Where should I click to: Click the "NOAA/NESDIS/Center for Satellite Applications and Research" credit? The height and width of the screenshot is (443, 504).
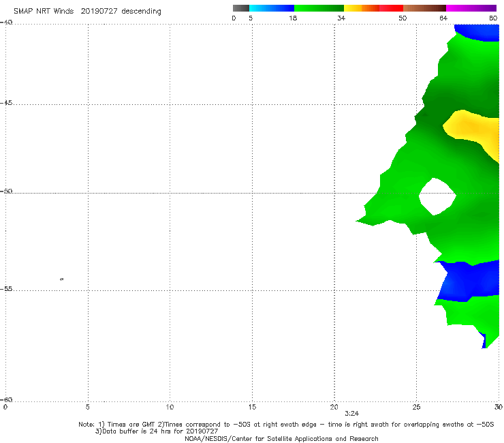(281, 439)
